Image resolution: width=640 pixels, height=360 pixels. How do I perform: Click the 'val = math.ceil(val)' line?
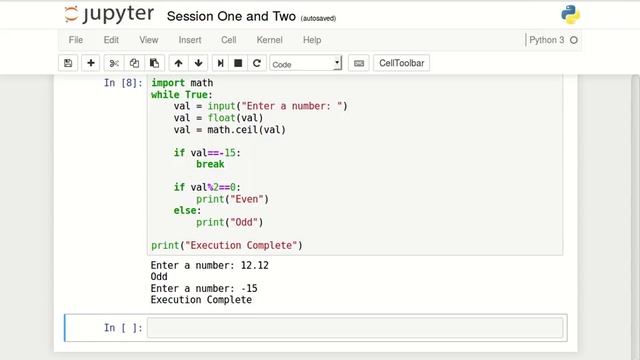coord(229,130)
